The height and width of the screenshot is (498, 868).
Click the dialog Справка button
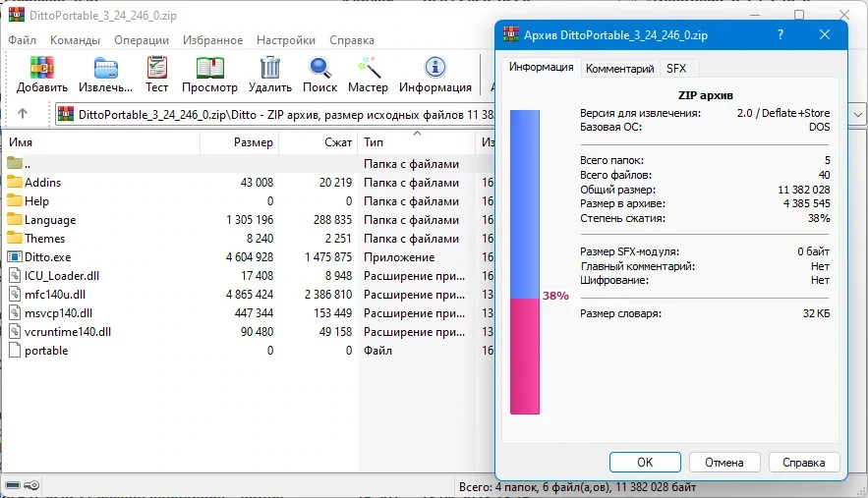pyautogui.click(x=804, y=463)
